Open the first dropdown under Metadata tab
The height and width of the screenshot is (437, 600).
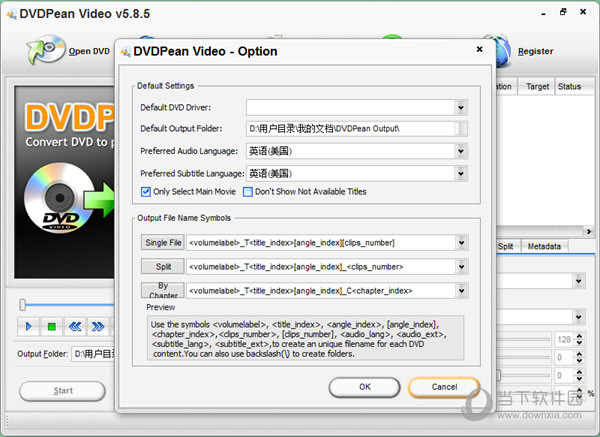coord(579,281)
